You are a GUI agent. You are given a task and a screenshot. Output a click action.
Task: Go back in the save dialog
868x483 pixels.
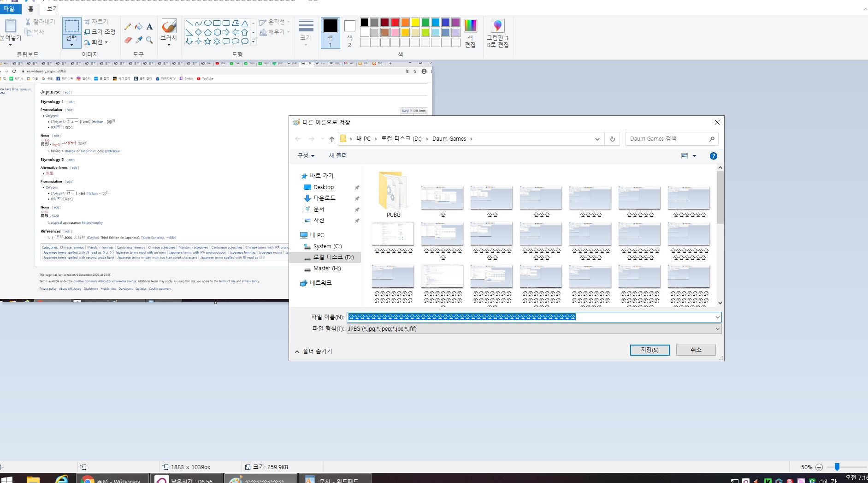tap(298, 139)
